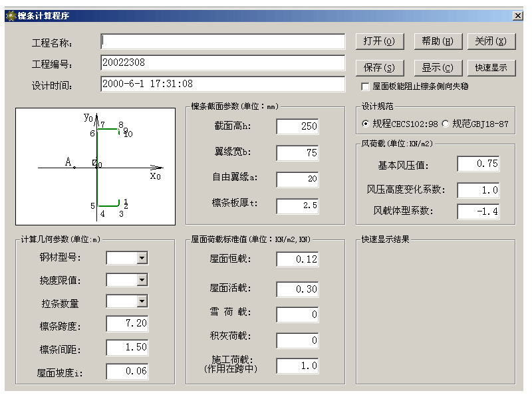532x399 pixels.
Task: Enable 屋面板能阻止檩条侧向失稳 checkbox
Action: (365, 86)
